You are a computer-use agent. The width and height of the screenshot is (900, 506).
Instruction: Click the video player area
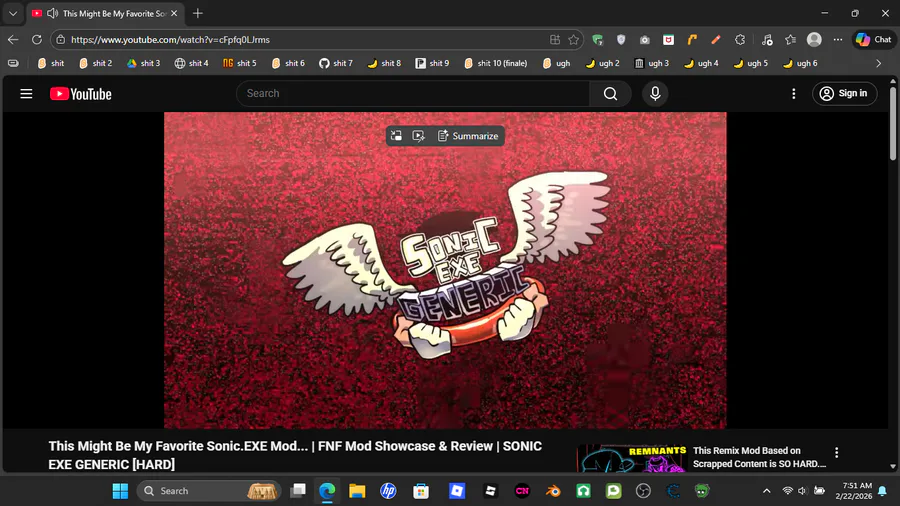[445, 270]
